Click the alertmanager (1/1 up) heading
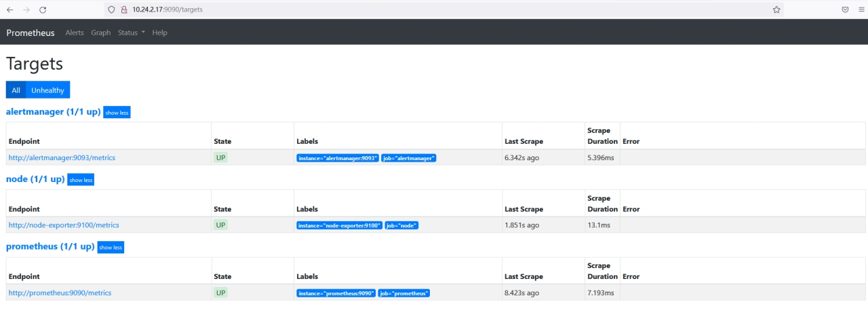 tap(53, 111)
